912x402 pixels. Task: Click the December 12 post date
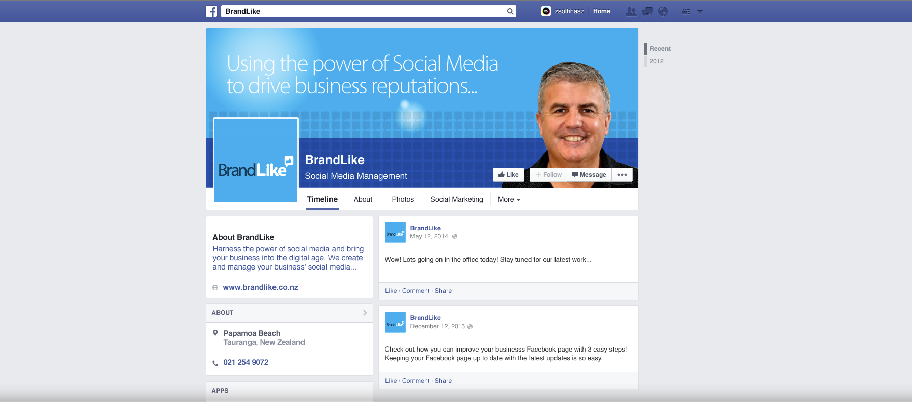[437, 326]
